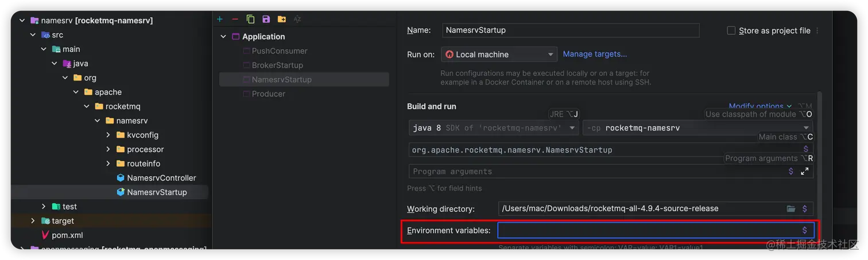Collapse the namesrv package node
Viewport: 868px width, 260px height.
pos(98,121)
